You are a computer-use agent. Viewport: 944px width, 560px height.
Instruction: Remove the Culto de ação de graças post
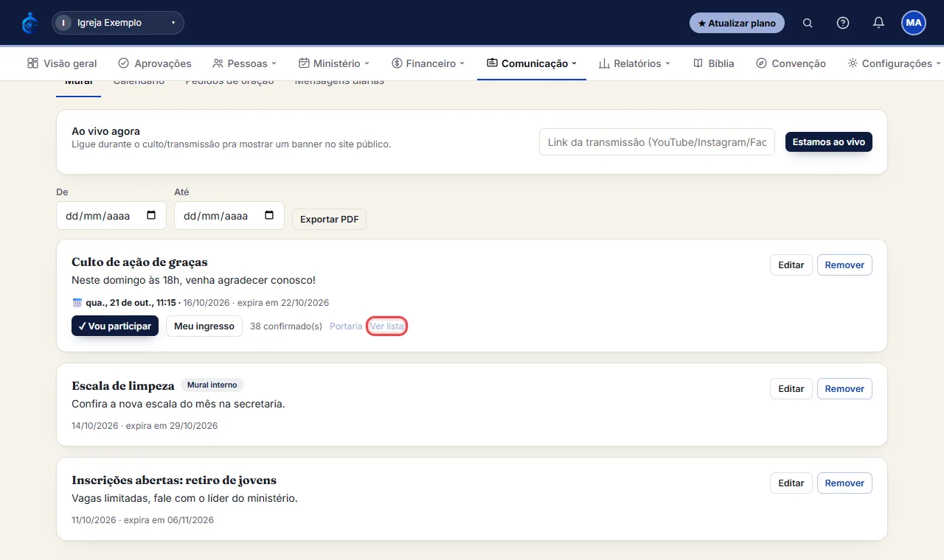[844, 265]
